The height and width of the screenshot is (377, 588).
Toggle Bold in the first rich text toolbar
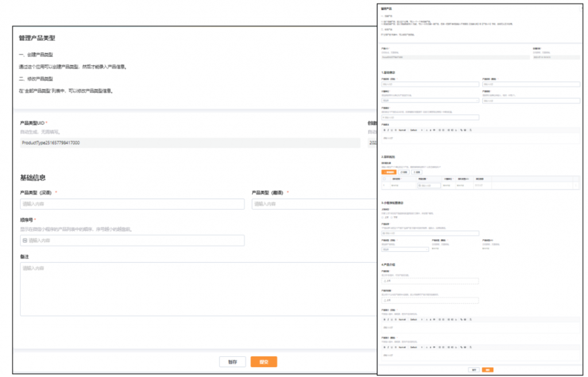[384, 130]
